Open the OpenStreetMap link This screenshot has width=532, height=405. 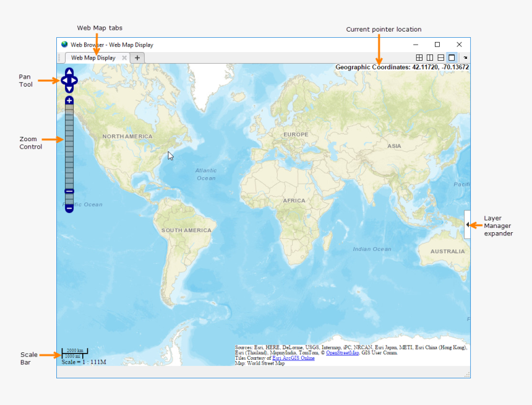pos(342,353)
